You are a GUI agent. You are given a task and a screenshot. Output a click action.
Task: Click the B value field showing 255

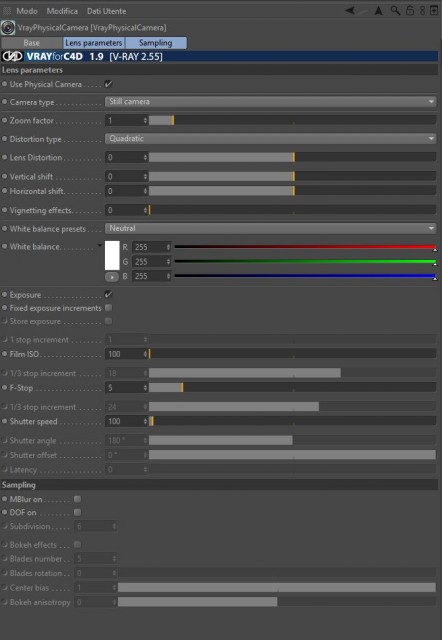(149, 276)
